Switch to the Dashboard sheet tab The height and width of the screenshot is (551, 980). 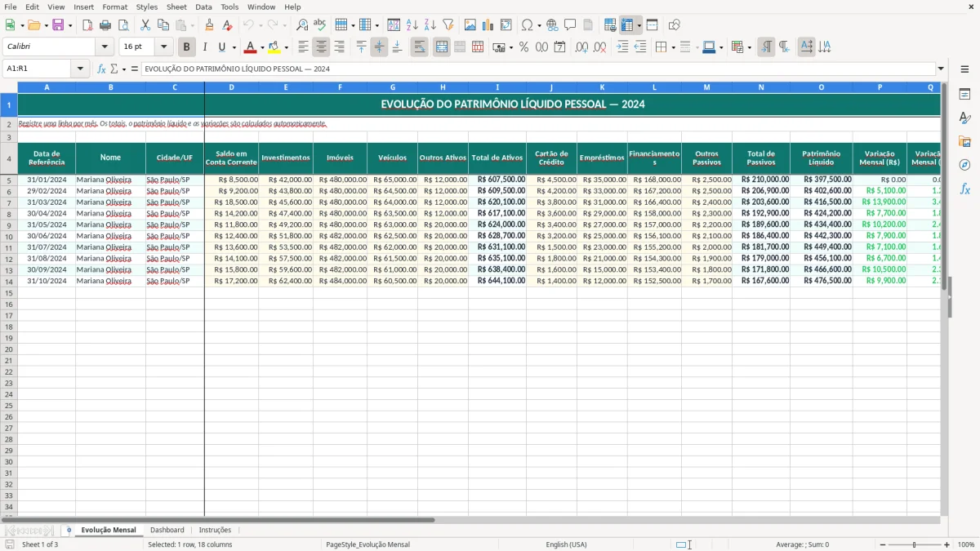(167, 530)
